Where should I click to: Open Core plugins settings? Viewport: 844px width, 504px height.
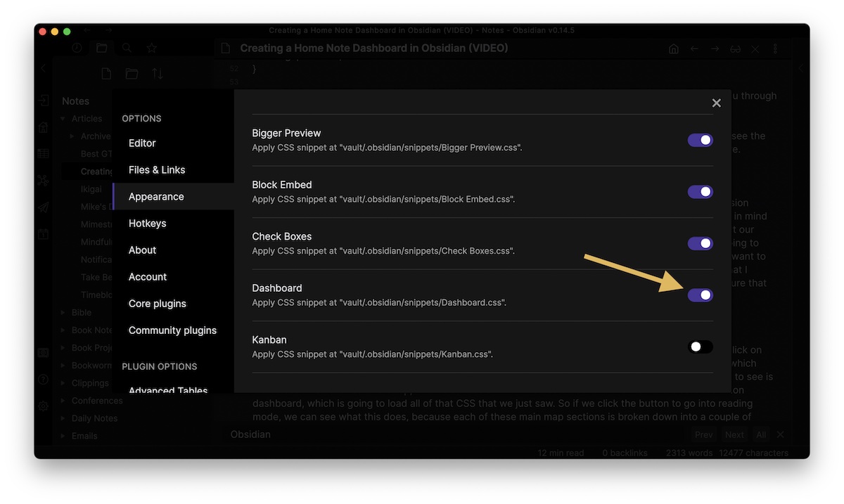pos(173,303)
